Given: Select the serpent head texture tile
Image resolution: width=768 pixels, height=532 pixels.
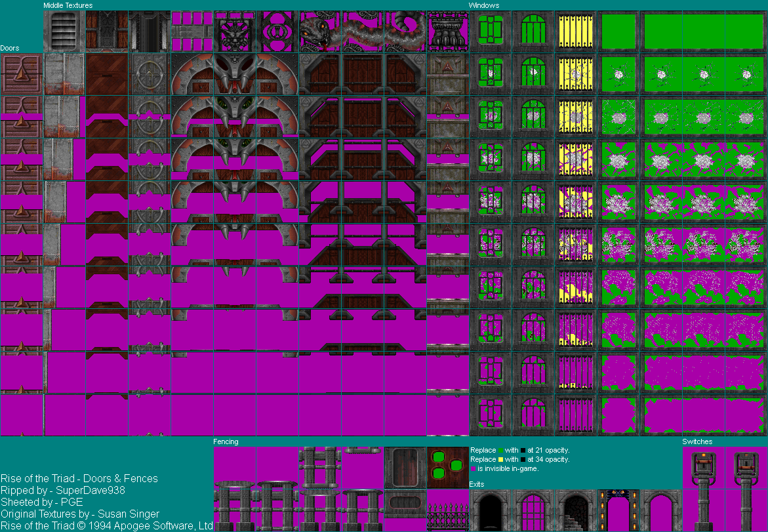Looking at the screenshot, I should (320, 31).
